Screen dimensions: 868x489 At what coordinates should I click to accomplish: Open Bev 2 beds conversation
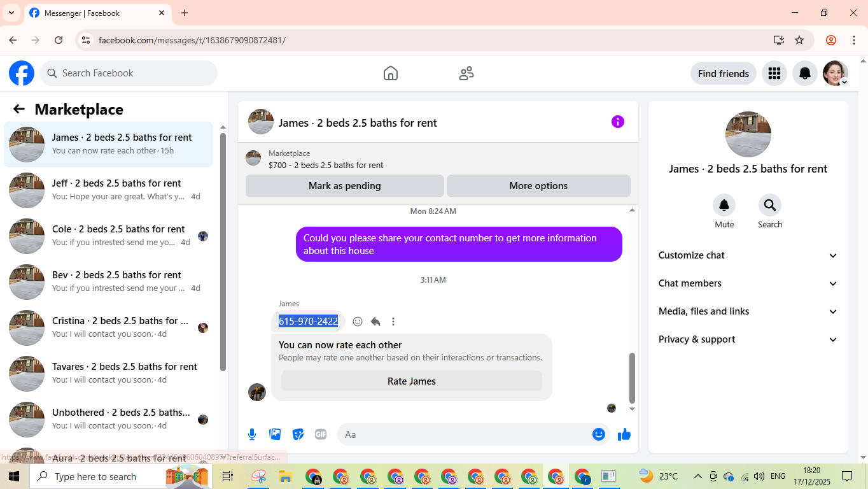coord(109,282)
